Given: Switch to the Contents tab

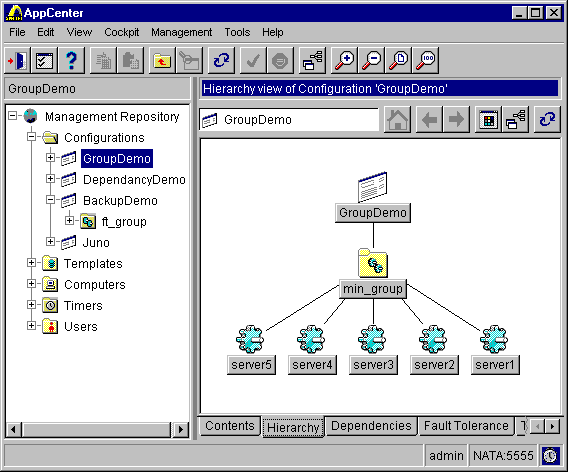Looking at the screenshot, I should pyautogui.click(x=230, y=426).
